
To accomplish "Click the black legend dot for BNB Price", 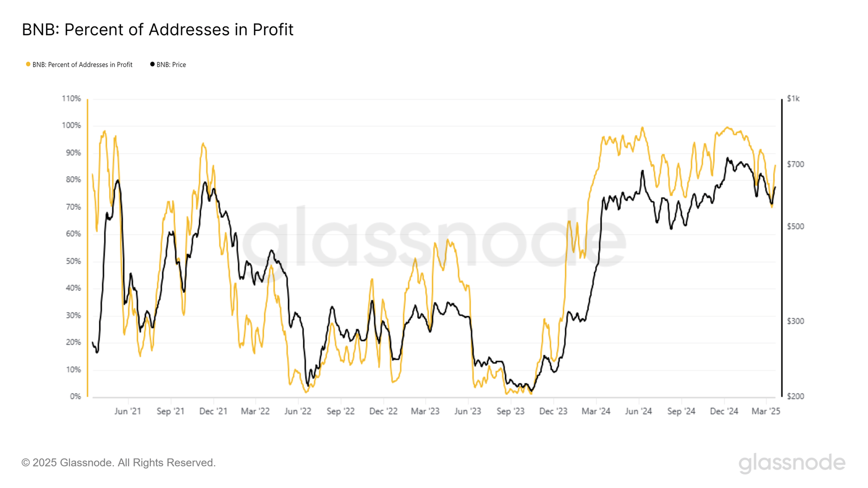I will 152,65.
